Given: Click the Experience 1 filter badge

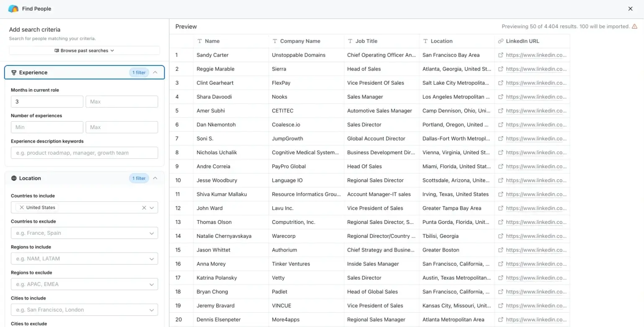Looking at the screenshot, I should (139, 73).
